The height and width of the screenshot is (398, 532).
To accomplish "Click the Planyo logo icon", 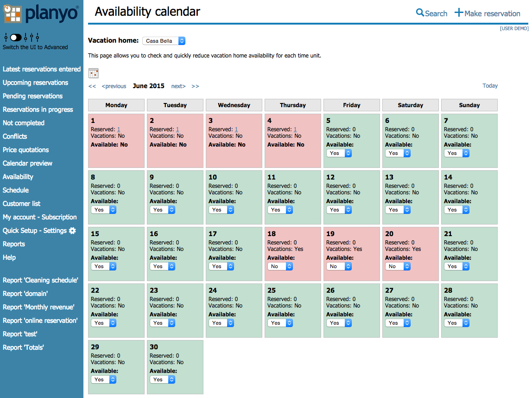I will pyautogui.click(x=13, y=13).
